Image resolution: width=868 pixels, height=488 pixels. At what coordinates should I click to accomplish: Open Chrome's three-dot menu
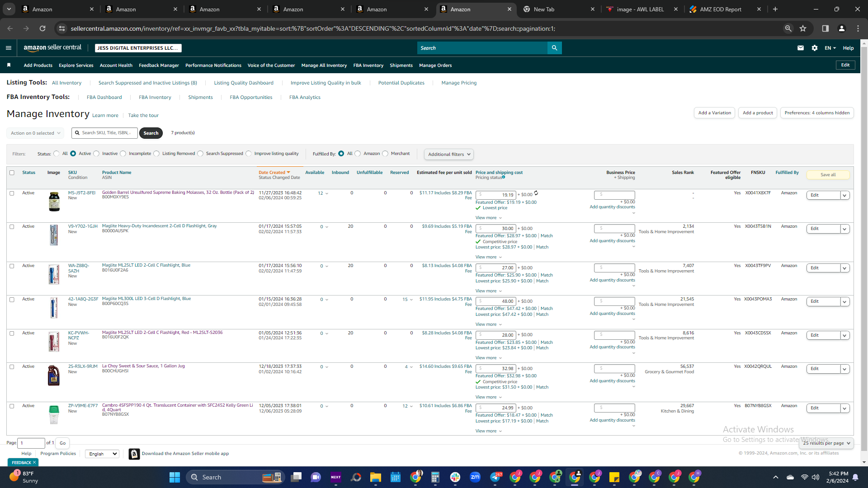[858, 28]
